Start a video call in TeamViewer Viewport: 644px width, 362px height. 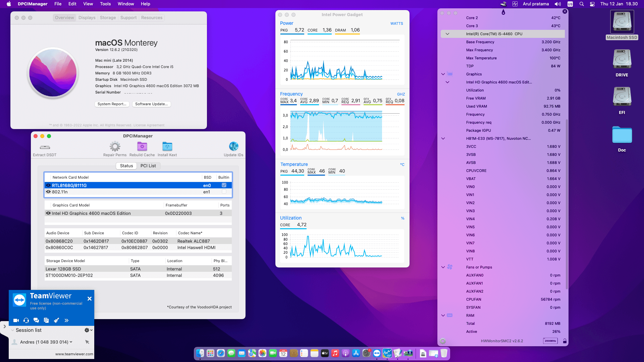[16, 320]
